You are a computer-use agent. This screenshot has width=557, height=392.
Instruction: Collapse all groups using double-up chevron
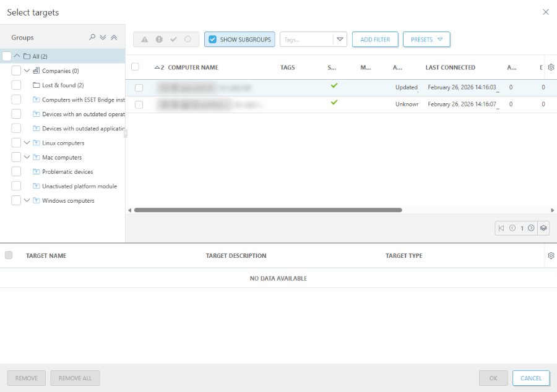[114, 37]
